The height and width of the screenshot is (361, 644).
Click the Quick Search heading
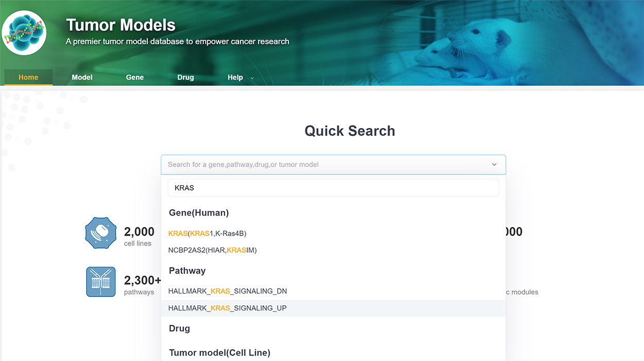(x=349, y=131)
